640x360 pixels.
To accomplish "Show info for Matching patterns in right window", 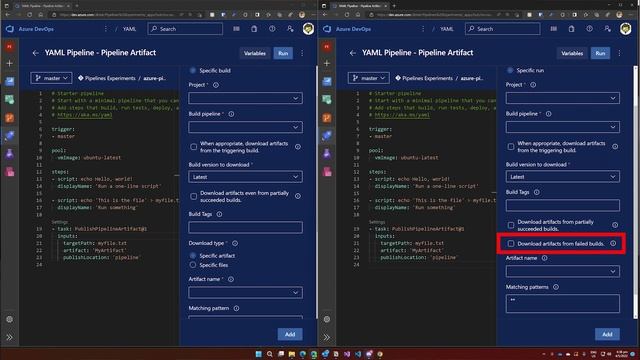I will click(x=556, y=287).
